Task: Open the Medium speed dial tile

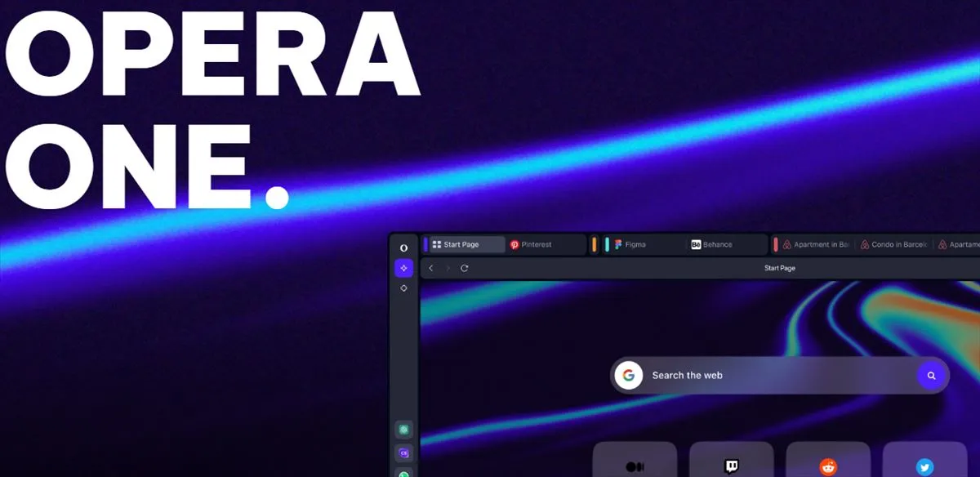Action: point(635,459)
